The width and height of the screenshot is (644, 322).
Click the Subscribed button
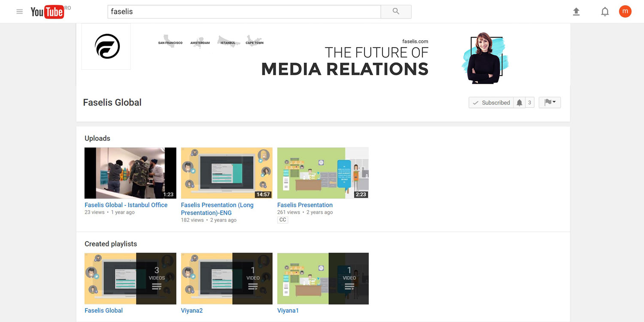491,103
